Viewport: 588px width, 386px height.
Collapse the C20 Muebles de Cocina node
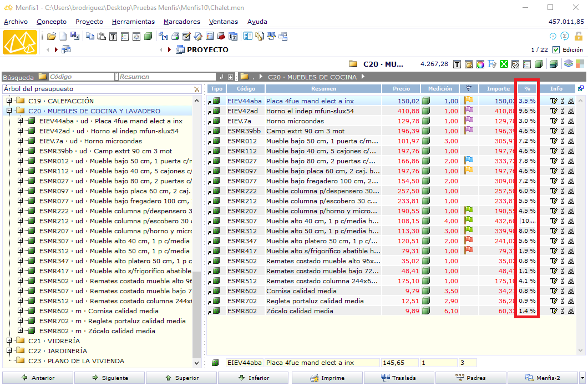tap(9, 111)
